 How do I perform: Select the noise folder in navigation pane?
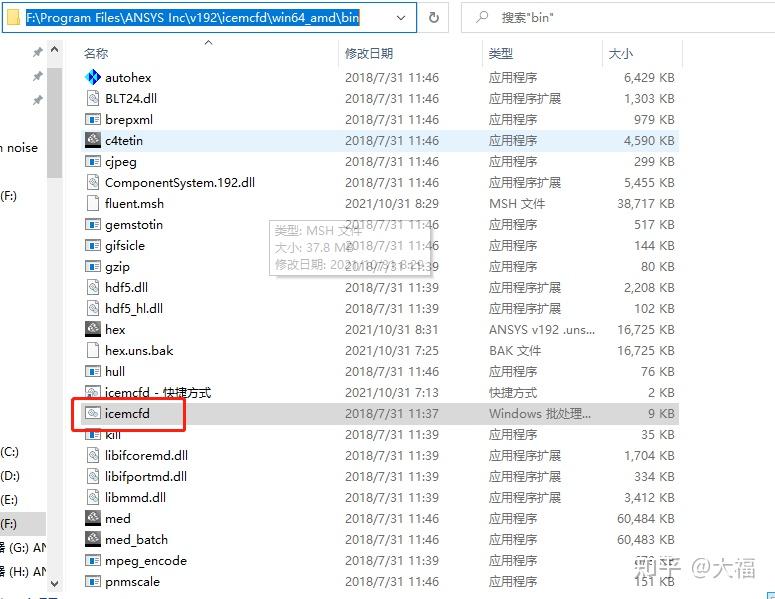[19, 148]
